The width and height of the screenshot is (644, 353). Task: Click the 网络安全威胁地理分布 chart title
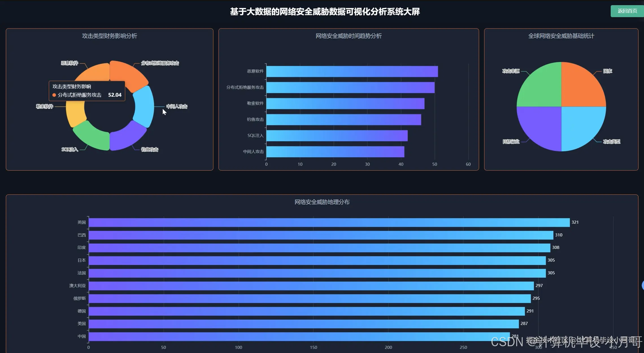coord(322,202)
